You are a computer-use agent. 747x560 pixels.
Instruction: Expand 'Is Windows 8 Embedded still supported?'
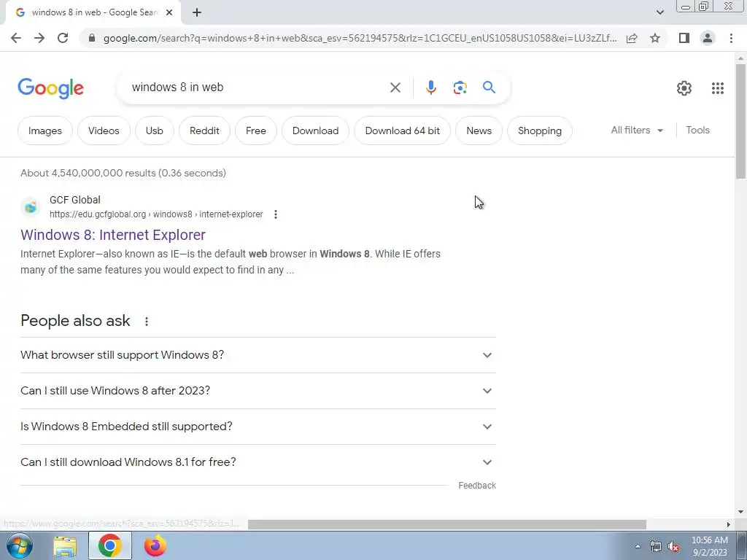(x=258, y=427)
